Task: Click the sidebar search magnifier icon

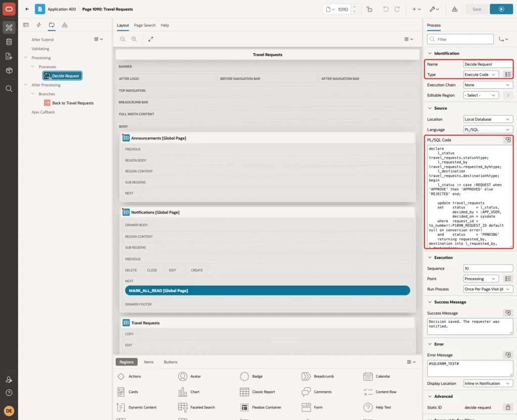Action: click(9, 88)
